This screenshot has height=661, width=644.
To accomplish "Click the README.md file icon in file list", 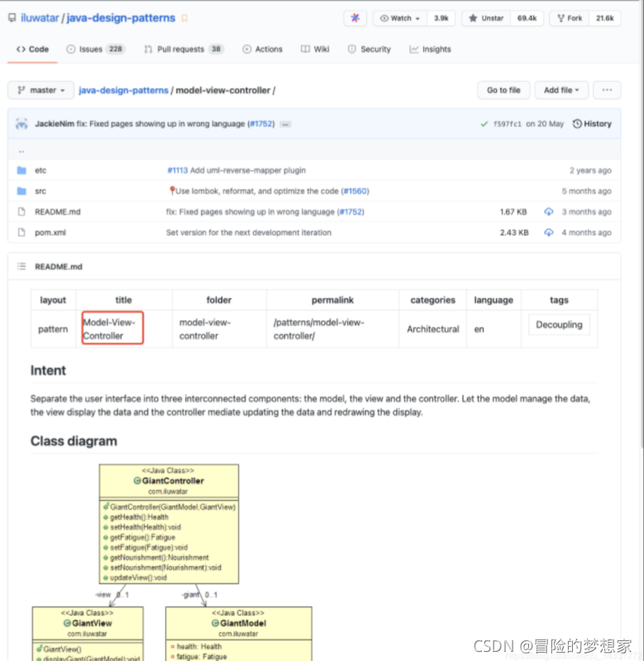I will click(x=21, y=212).
